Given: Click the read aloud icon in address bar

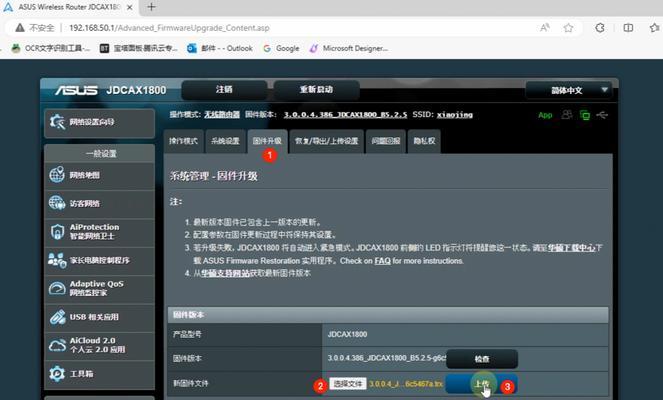Looking at the screenshot, I should coord(545,28).
